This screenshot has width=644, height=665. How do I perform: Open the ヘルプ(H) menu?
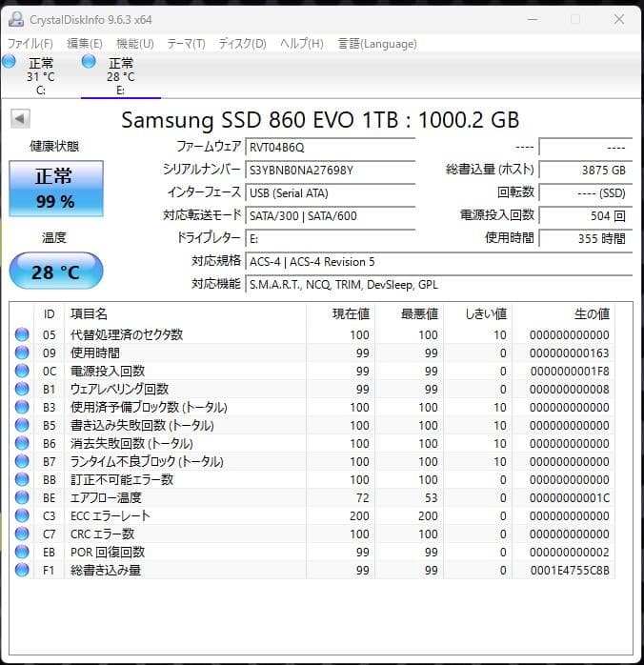pos(302,44)
